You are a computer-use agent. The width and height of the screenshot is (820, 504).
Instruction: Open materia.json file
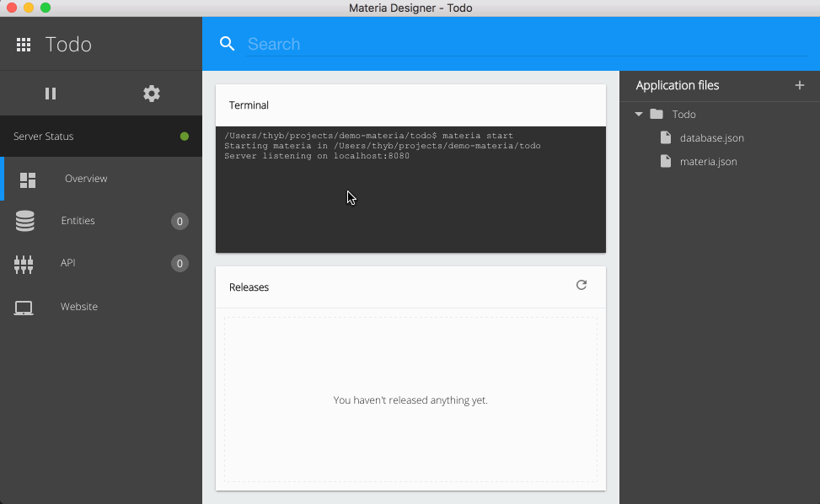point(708,162)
